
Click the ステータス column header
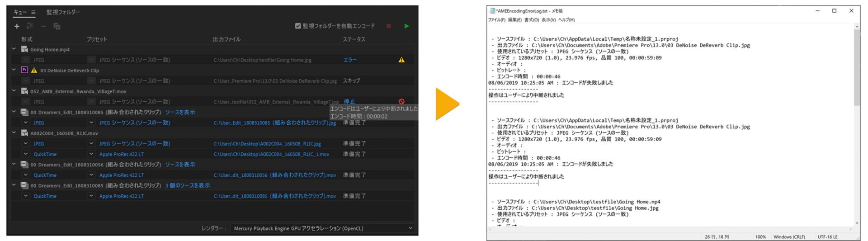(x=354, y=39)
